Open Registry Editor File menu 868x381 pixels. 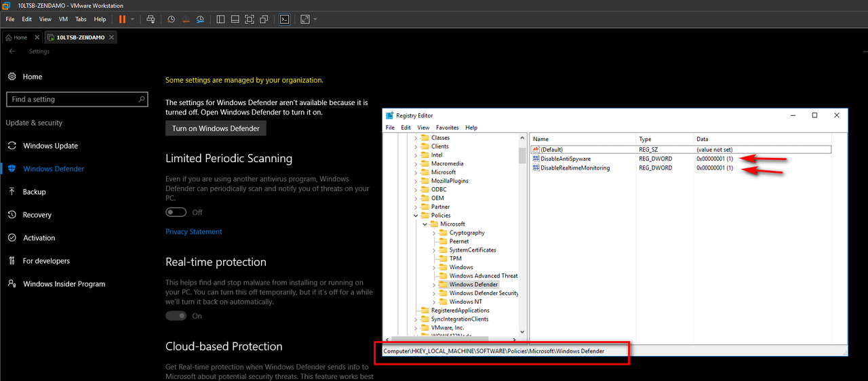point(390,127)
